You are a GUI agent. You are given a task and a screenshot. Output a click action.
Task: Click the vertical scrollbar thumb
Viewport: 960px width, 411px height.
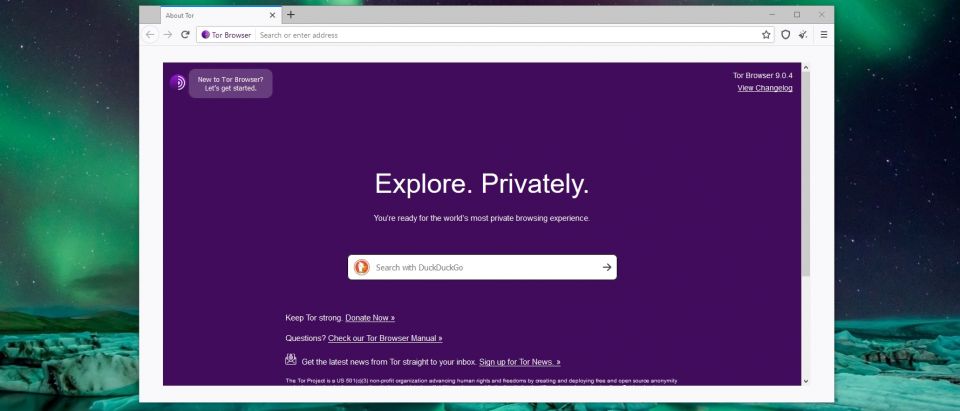(806, 173)
